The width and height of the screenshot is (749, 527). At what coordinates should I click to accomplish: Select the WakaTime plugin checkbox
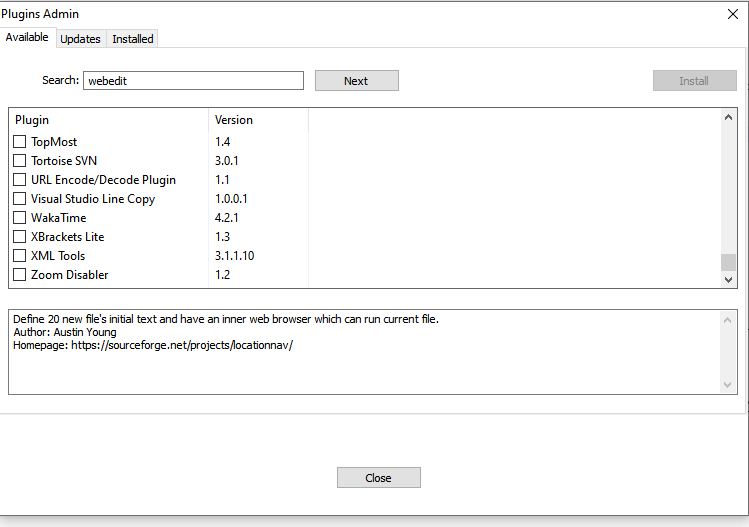19,218
